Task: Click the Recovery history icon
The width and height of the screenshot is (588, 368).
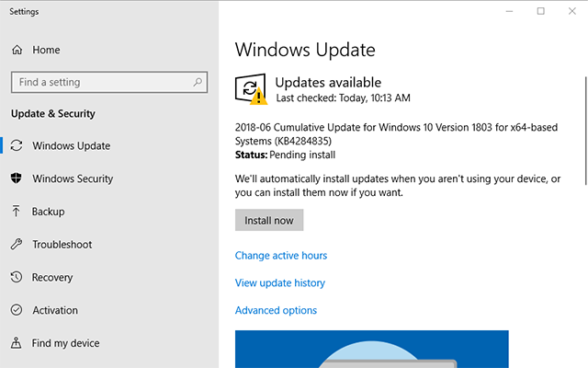Action: 17,277
